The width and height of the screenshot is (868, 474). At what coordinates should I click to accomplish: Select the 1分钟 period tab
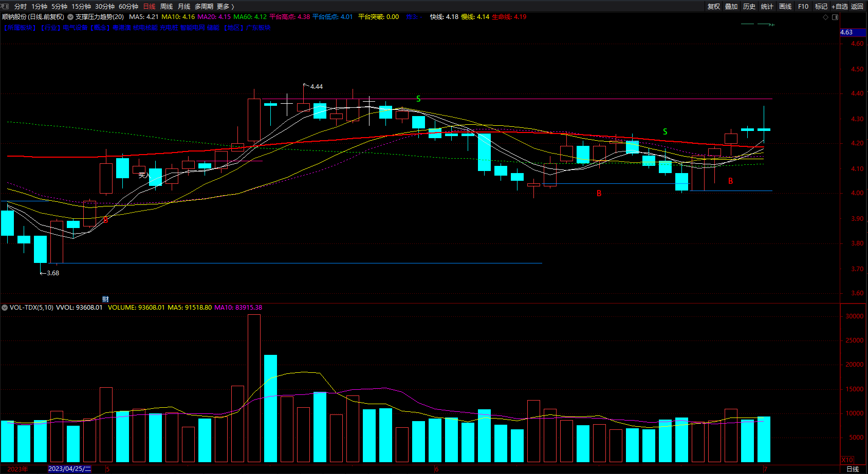pos(39,6)
